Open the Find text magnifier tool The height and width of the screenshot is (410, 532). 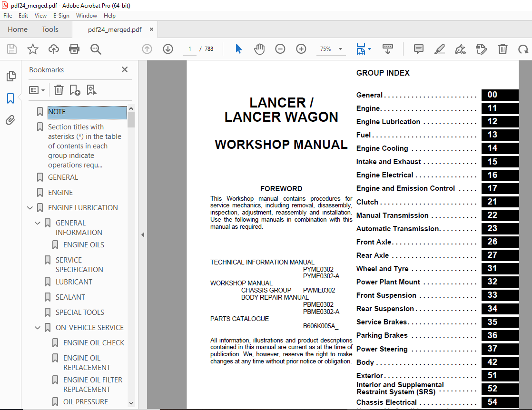click(96, 49)
